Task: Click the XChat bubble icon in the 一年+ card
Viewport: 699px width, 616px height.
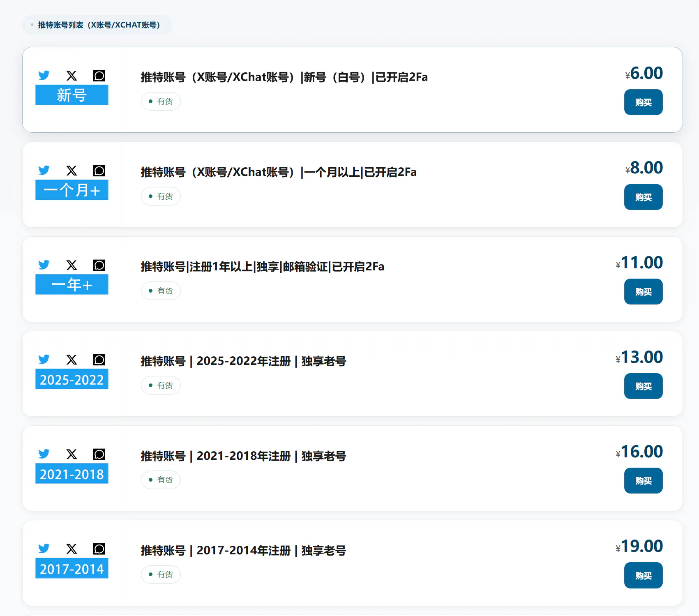Action: pos(99,265)
